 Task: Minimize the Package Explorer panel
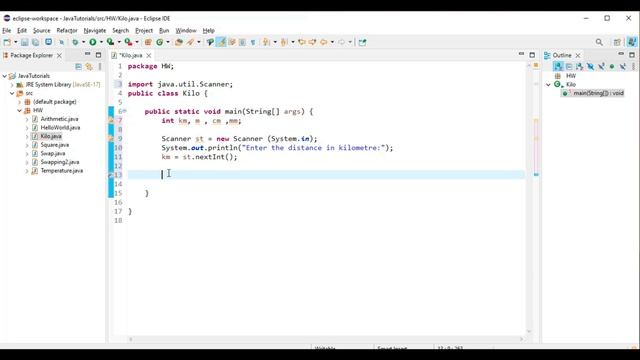coord(87,54)
